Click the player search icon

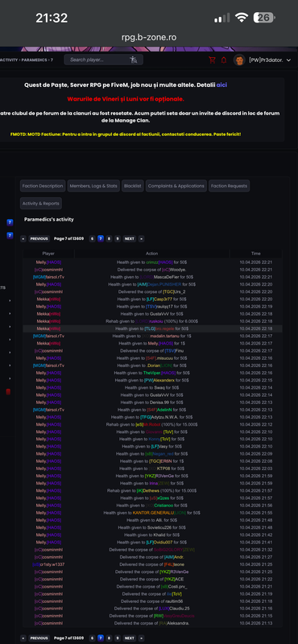point(134,60)
